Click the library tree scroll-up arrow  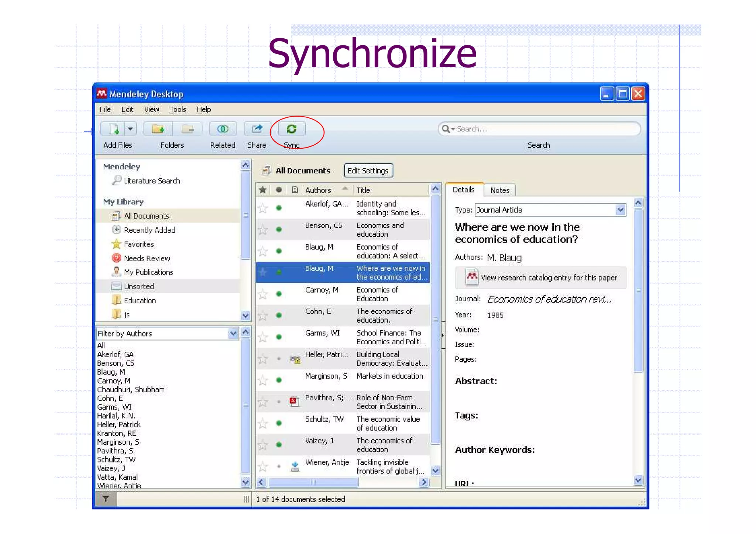click(x=245, y=165)
